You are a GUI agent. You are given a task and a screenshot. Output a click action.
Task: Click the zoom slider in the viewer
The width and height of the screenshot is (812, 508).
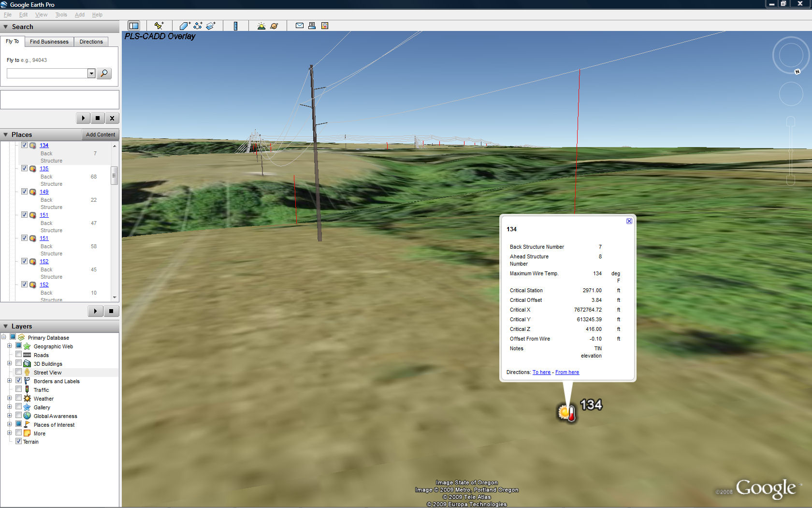(791, 151)
